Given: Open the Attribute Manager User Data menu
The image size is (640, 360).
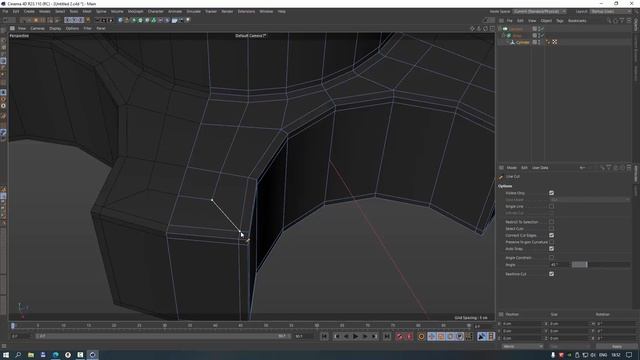Looking at the screenshot, I should [x=540, y=168].
